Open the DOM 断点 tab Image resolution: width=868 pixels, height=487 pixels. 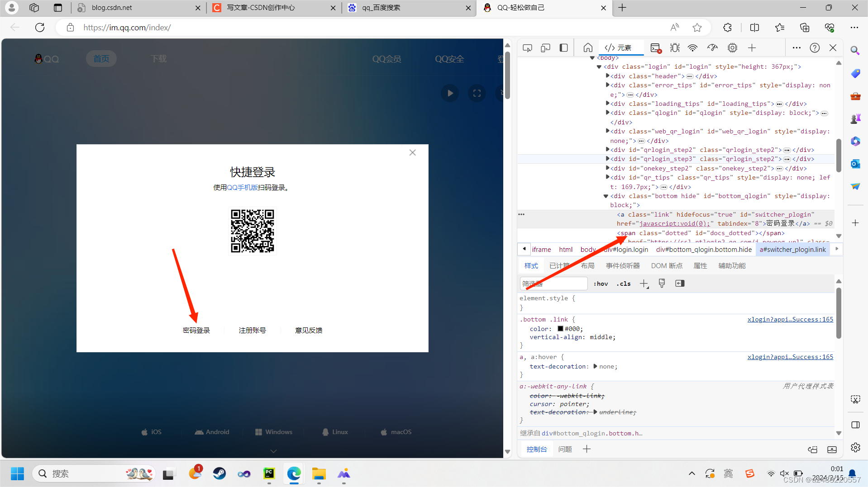click(667, 266)
